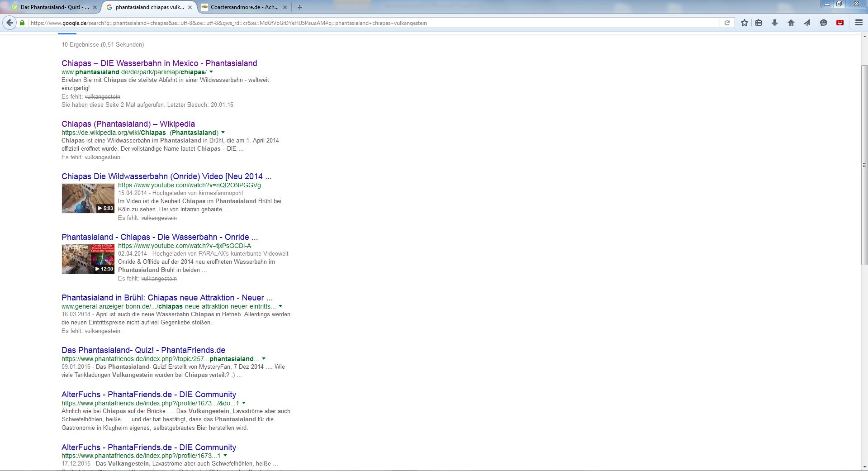Reload the page with the refresh icon
The width and height of the screenshot is (868, 471).
pos(727,23)
